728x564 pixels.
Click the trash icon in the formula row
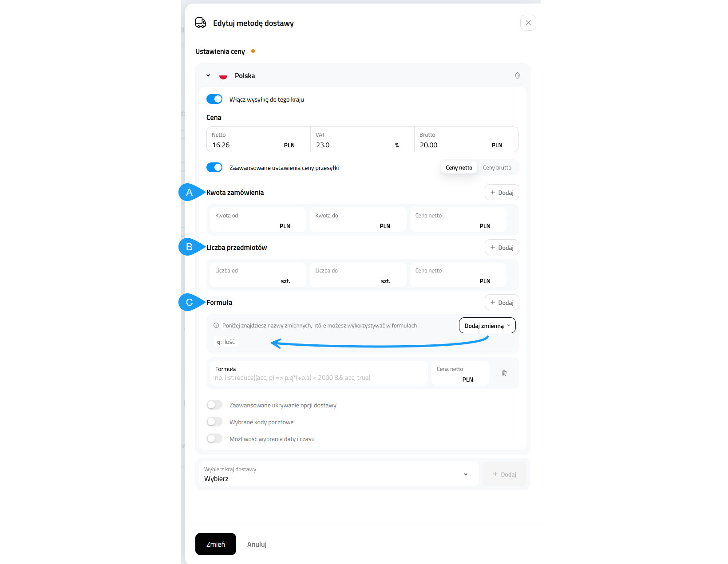pos(504,373)
